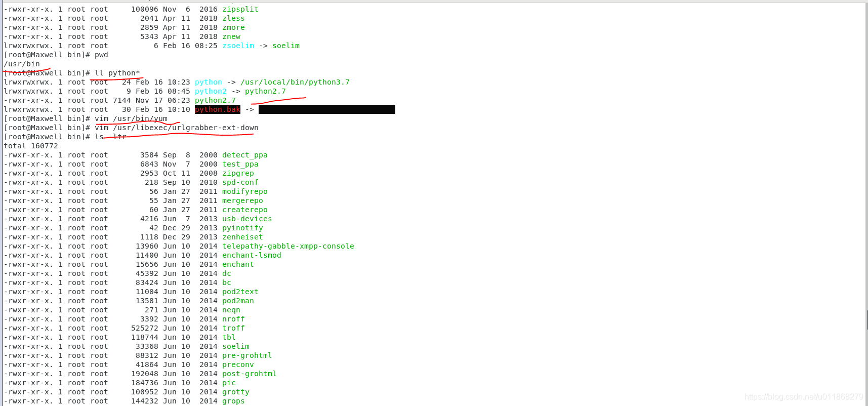Click the pod2man file name
The image size is (868, 406).
coord(238,301)
